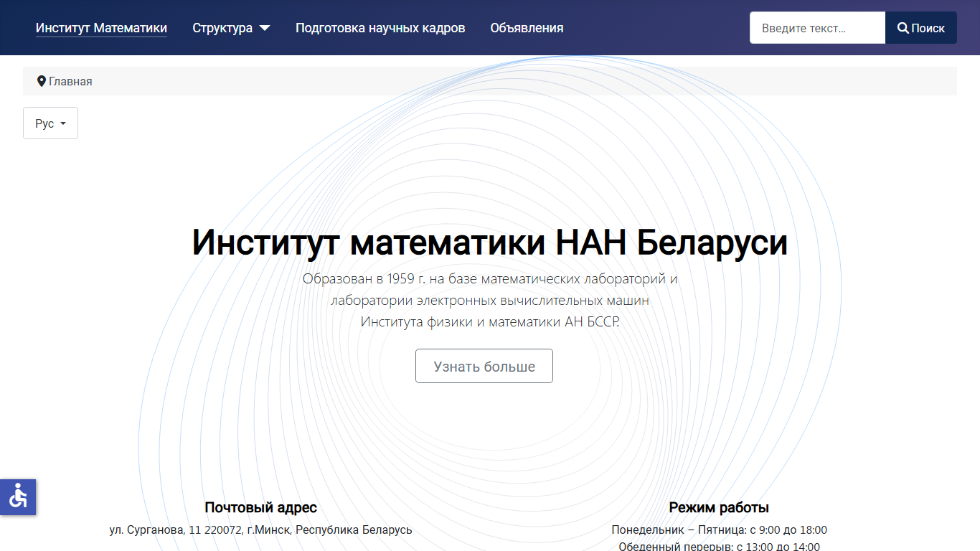The image size is (980, 551).
Task: Click the Институт математики НАН Беларуси heading
Action: [x=490, y=242]
